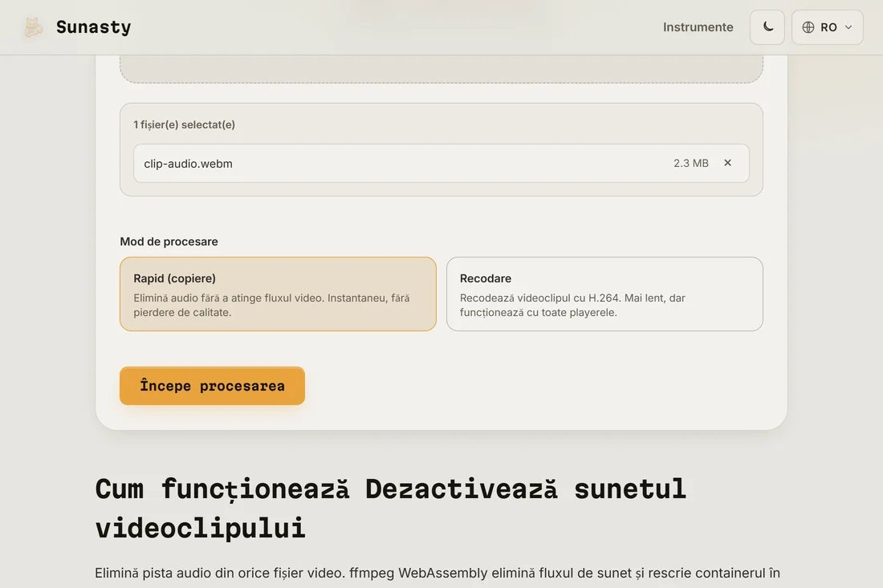This screenshot has width=883, height=588.
Task: Select the Recodare processing mode
Action: click(604, 294)
